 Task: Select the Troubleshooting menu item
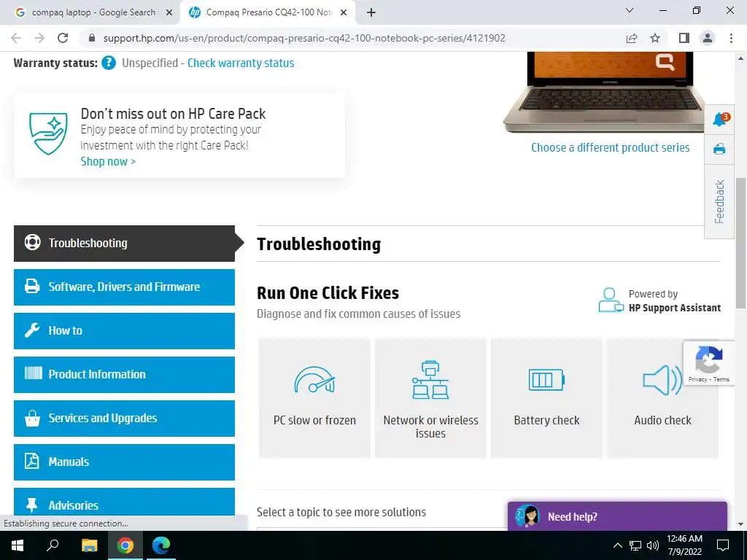pos(124,244)
